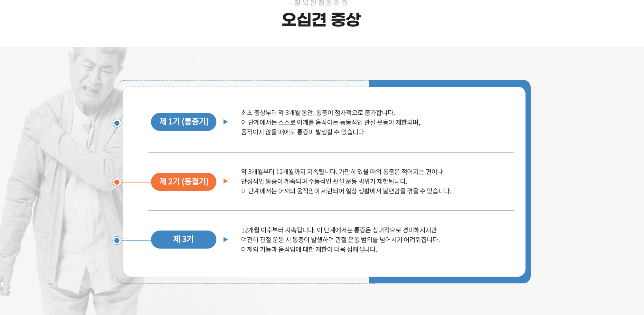Image resolution: width=644 pixels, height=315 pixels.
Task: Select the blue 제 3기 pill button
Action: 184,240
